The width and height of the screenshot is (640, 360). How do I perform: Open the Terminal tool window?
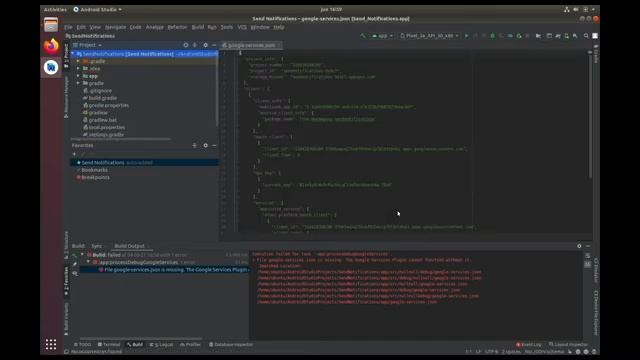109,344
